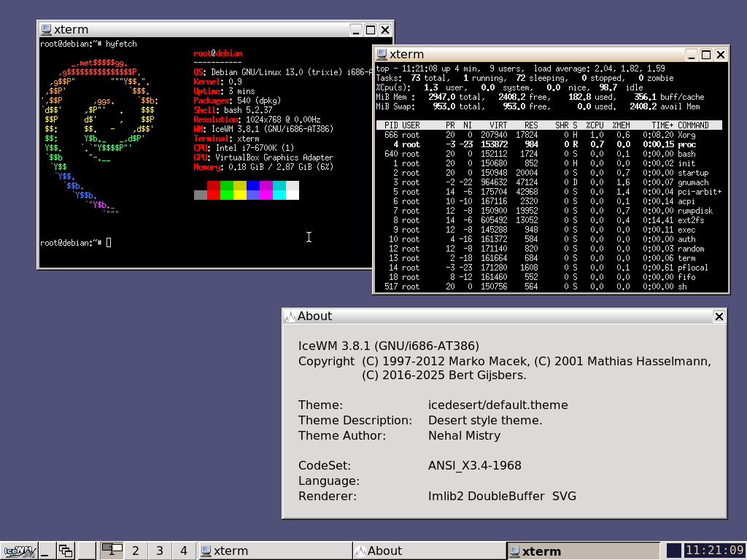Click the random process row
Image resolution: width=747 pixels, height=560 pixels.
[549, 249]
